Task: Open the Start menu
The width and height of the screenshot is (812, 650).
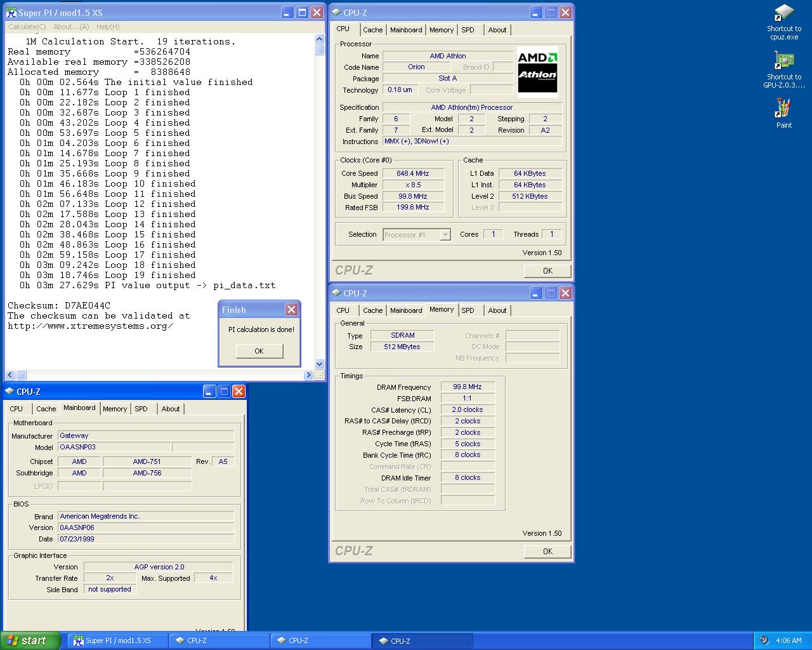Action: [30, 640]
